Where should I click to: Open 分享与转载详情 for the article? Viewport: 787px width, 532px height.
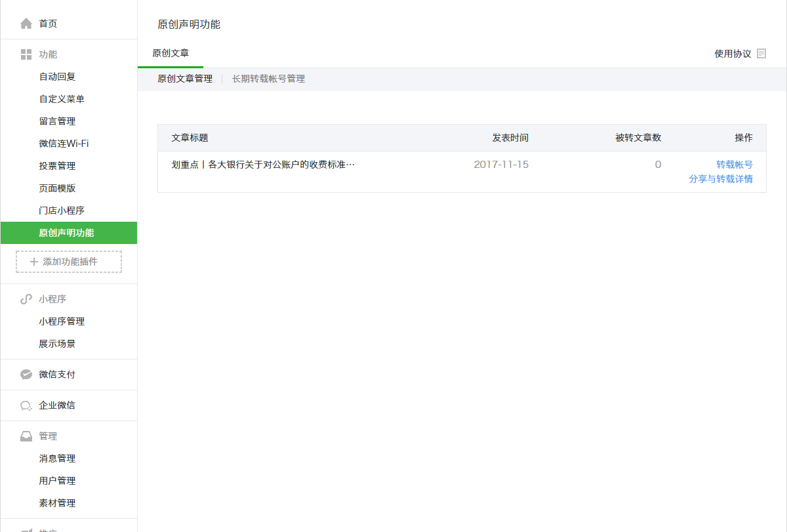pos(721,179)
